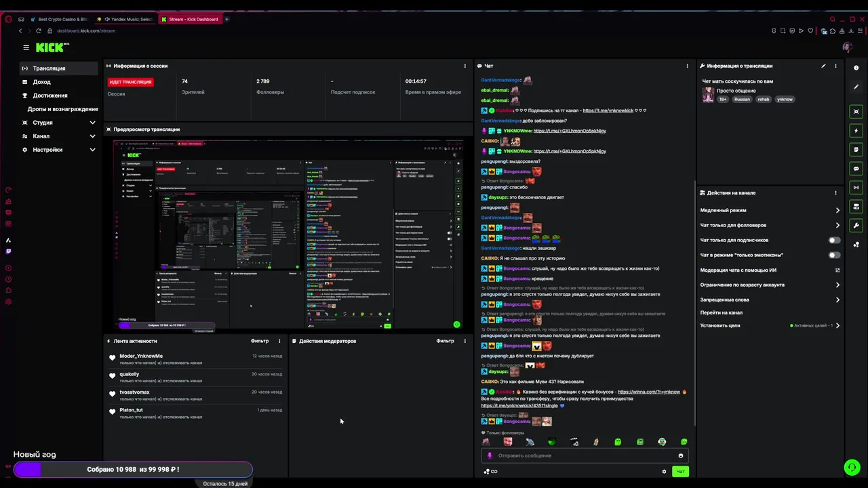The image size is (868, 488).
Task: Open Дропы и вознаграждение in sidebar
Action: coord(62,109)
